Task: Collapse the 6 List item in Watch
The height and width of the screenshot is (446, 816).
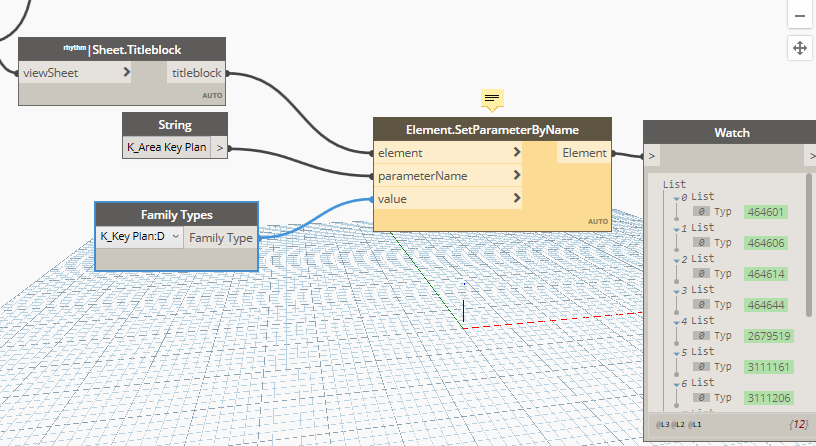Action: [x=677, y=384]
